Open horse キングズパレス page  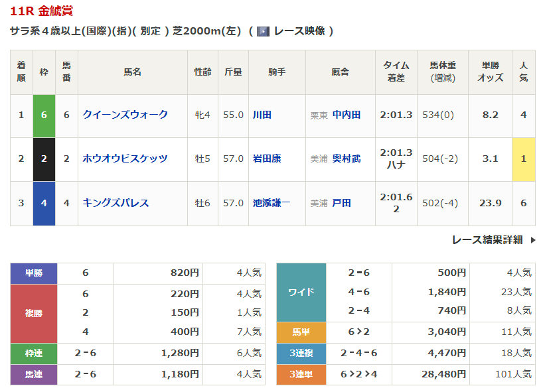(116, 203)
